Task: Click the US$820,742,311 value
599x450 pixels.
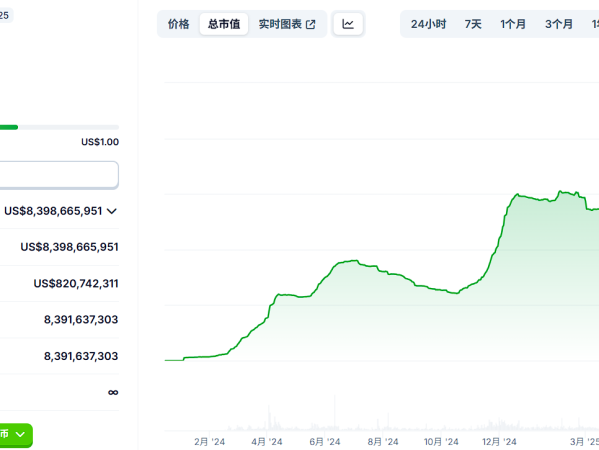Action: pyautogui.click(x=76, y=283)
